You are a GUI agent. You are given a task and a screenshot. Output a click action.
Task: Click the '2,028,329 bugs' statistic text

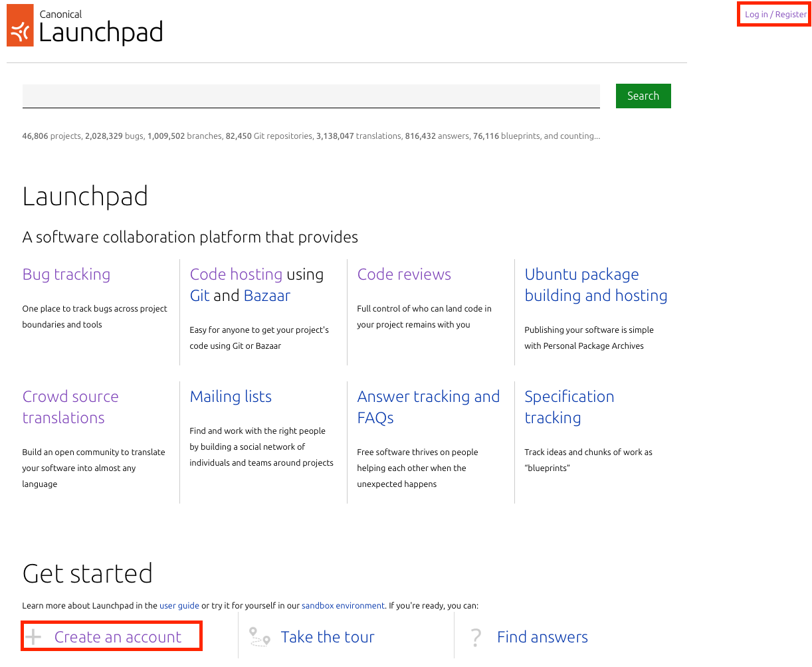point(114,136)
